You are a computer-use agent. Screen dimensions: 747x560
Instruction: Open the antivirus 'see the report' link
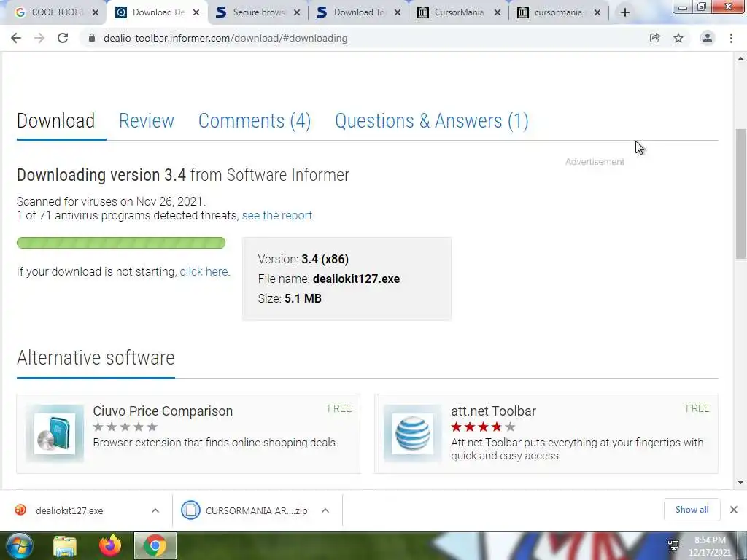point(277,216)
